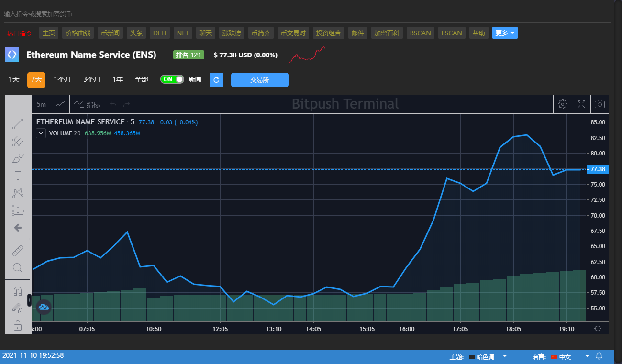The width and height of the screenshot is (622, 364).
Task: Select the text annotation tool
Action: coord(18,176)
